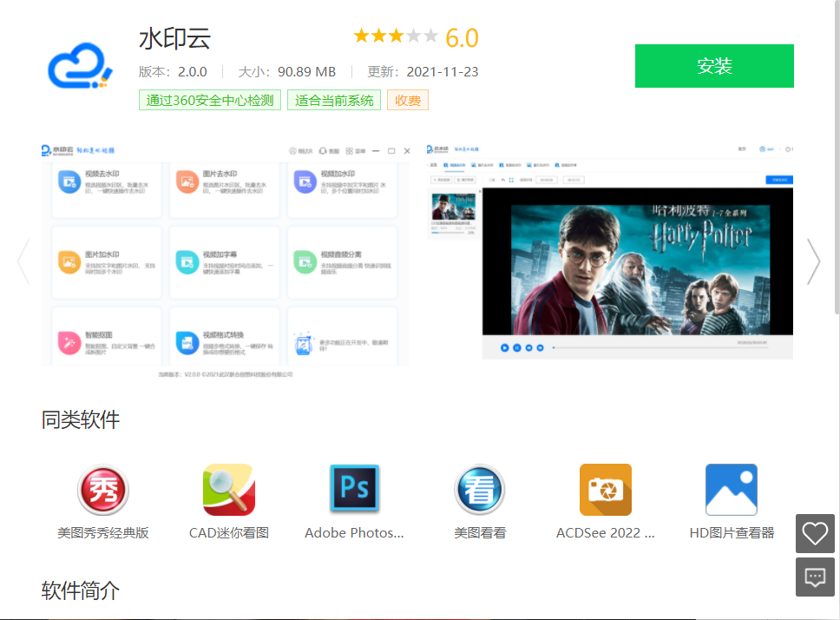Click the ACDSee 2022 ... name link

click(x=606, y=533)
